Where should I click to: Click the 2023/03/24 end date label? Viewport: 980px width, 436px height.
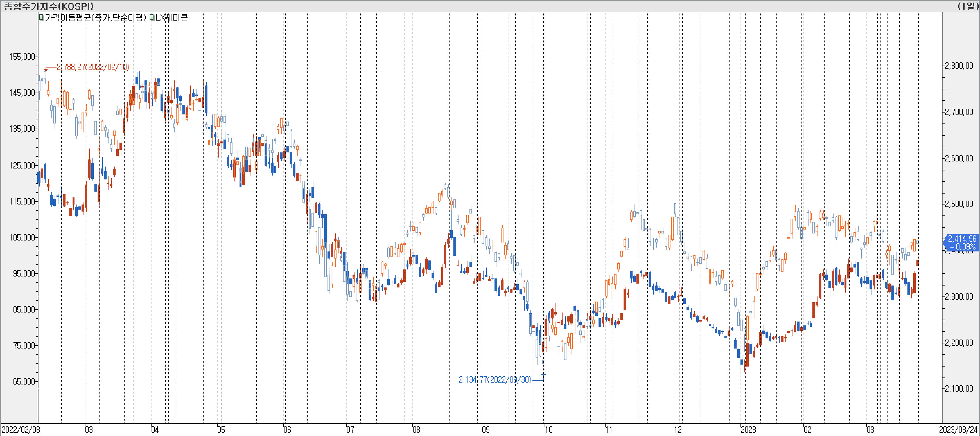click(x=958, y=430)
